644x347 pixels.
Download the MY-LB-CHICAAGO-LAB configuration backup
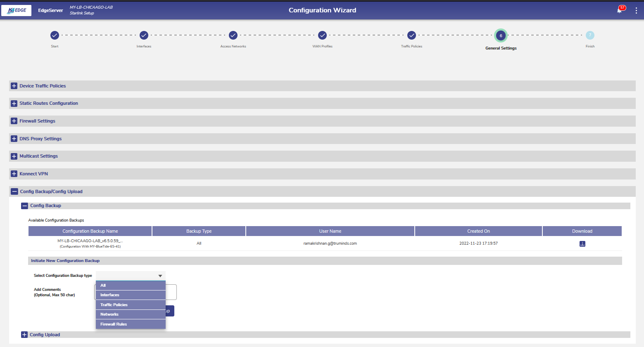582,244
